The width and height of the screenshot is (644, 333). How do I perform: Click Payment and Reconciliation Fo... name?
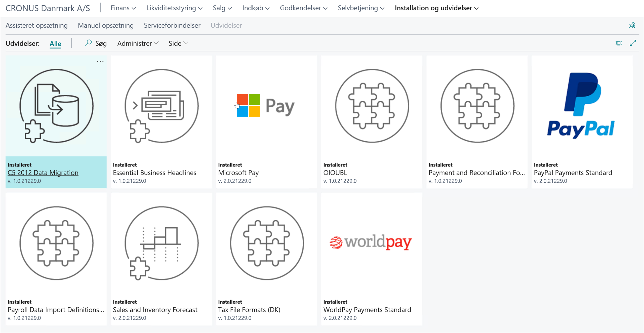[477, 173]
